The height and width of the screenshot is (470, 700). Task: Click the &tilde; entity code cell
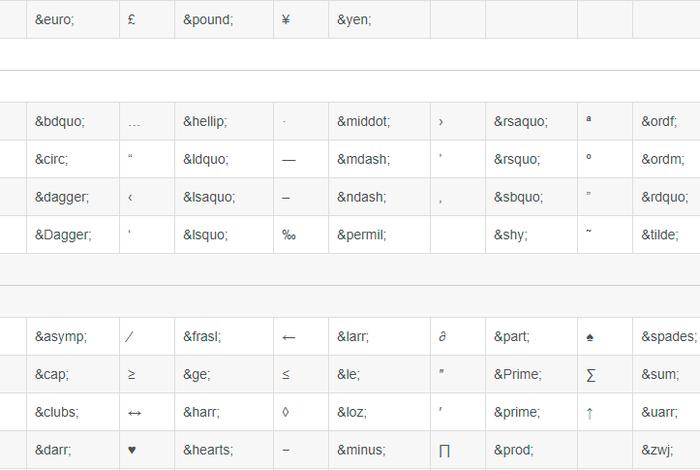pyautogui.click(x=660, y=235)
